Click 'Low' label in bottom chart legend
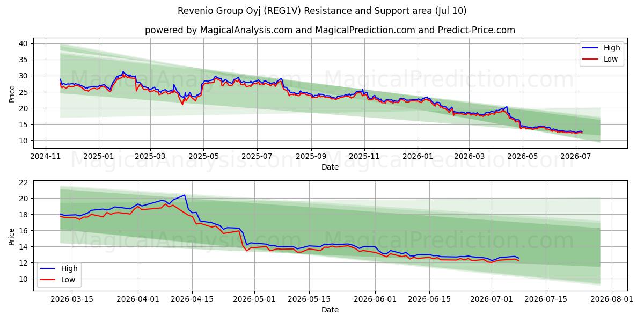The width and height of the screenshot is (644, 322). 68,280
